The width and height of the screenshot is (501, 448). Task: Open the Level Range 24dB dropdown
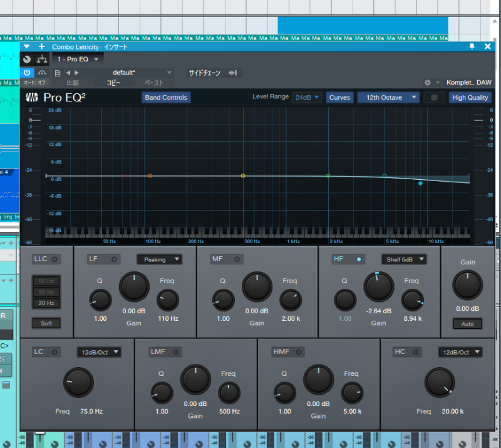tap(307, 97)
